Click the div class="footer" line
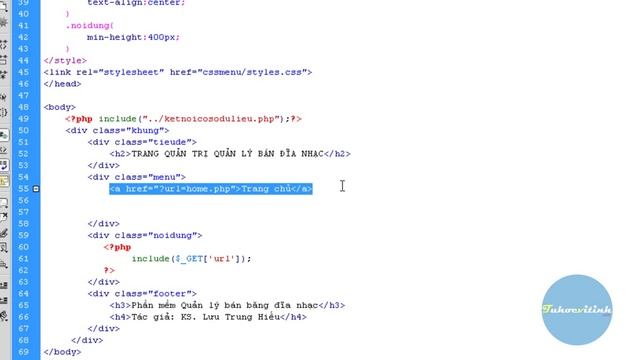The width and height of the screenshot is (640, 360). pos(142,294)
